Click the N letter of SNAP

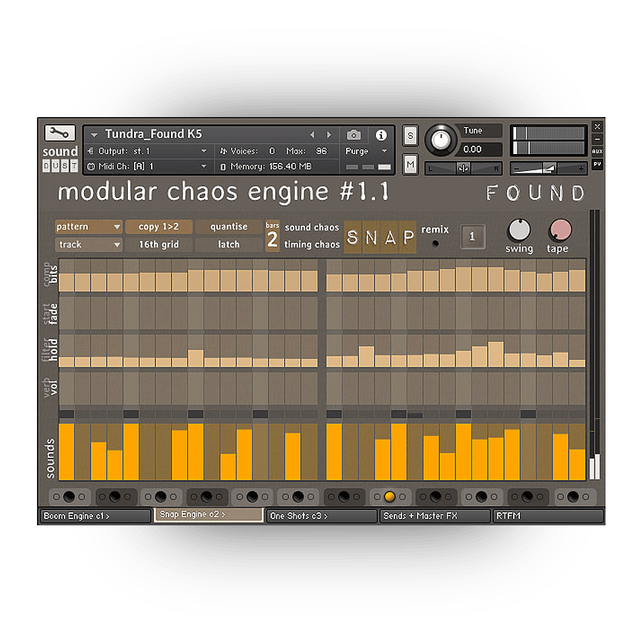[x=371, y=237]
